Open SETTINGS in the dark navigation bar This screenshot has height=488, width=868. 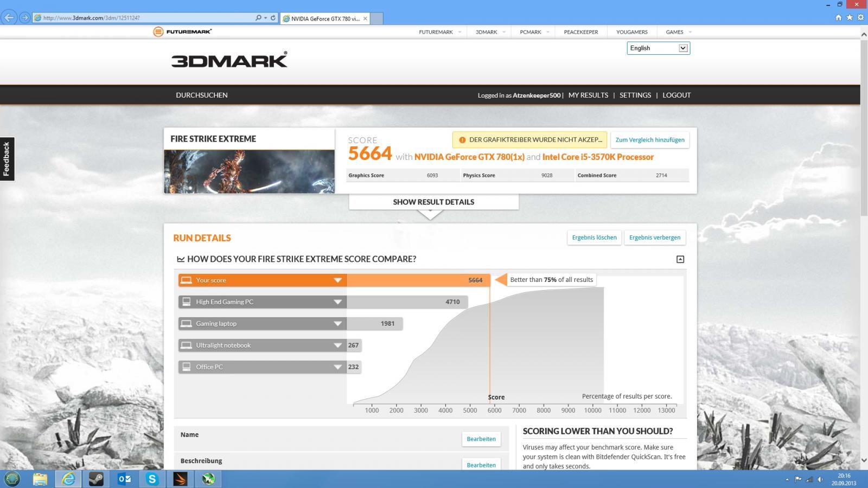coord(635,95)
